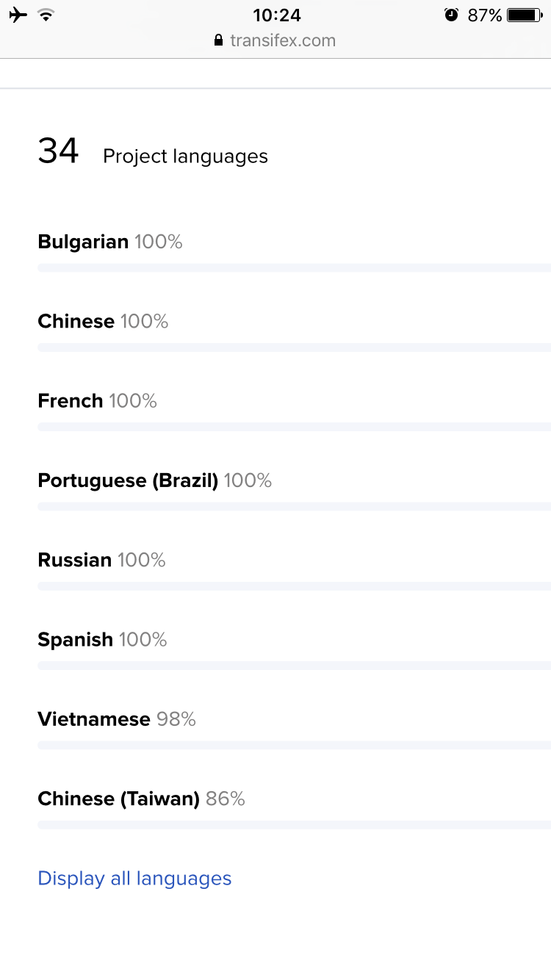Screen dimensions: 551x980
Task: Tap the Wi-Fi status icon
Action: [46, 15]
